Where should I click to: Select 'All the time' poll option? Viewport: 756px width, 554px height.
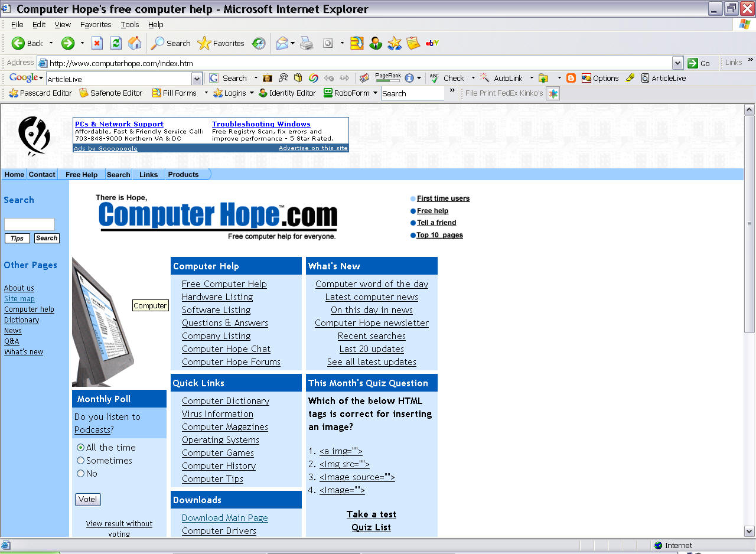point(81,448)
